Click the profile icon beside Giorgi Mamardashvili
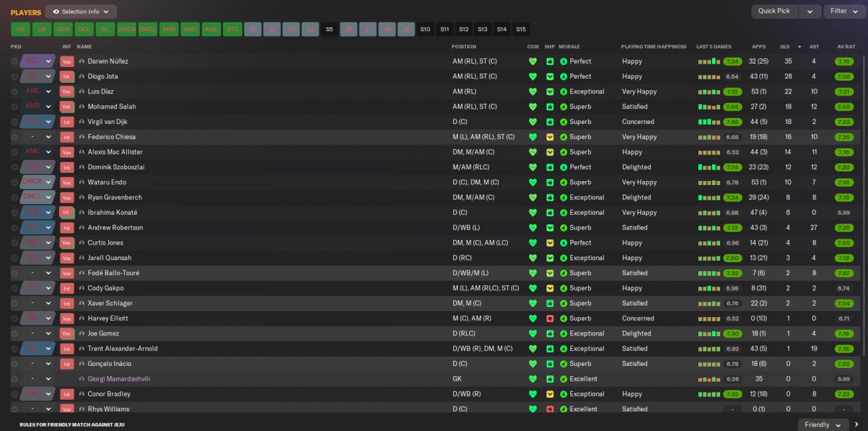868x431 pixels. pyautogui.click(x=82, y=379)
